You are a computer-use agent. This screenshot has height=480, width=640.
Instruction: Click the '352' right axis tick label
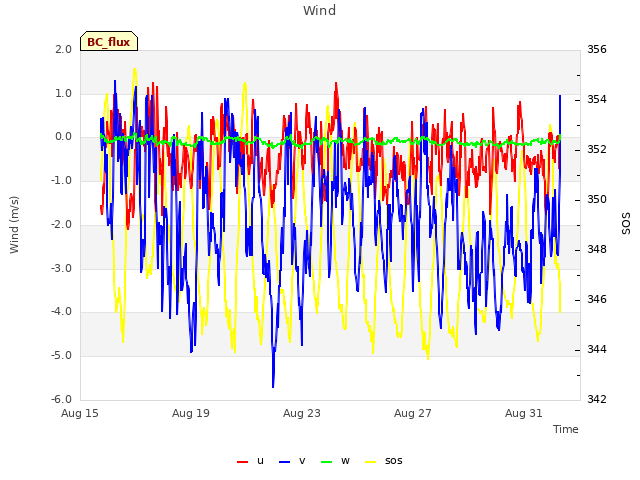(x=597, y=149)
